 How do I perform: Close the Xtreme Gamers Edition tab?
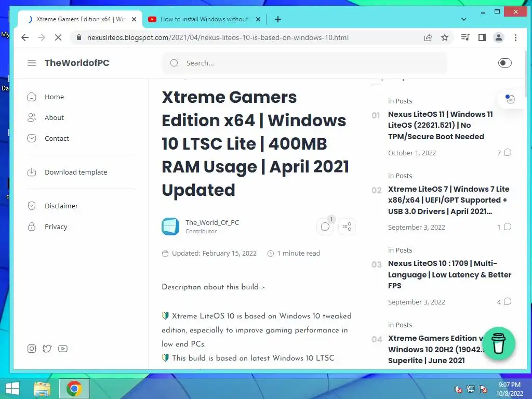134,19
